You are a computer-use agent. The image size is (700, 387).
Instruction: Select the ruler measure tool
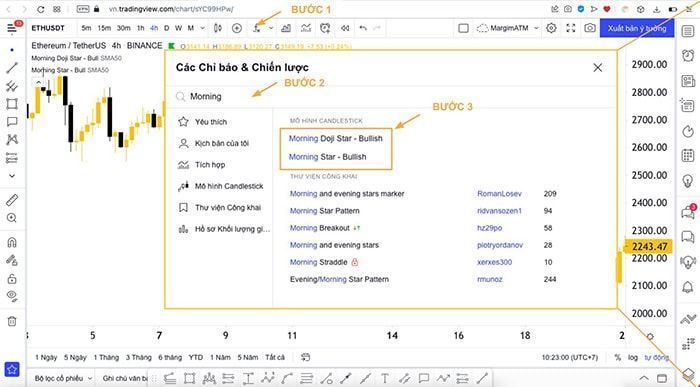pos(12,200)
